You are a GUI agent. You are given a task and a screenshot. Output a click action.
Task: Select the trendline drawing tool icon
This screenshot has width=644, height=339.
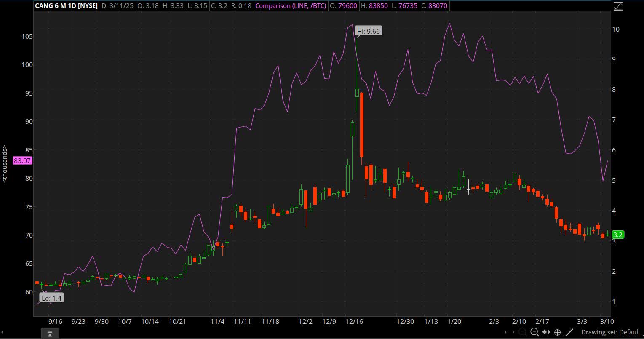(569, 332)
